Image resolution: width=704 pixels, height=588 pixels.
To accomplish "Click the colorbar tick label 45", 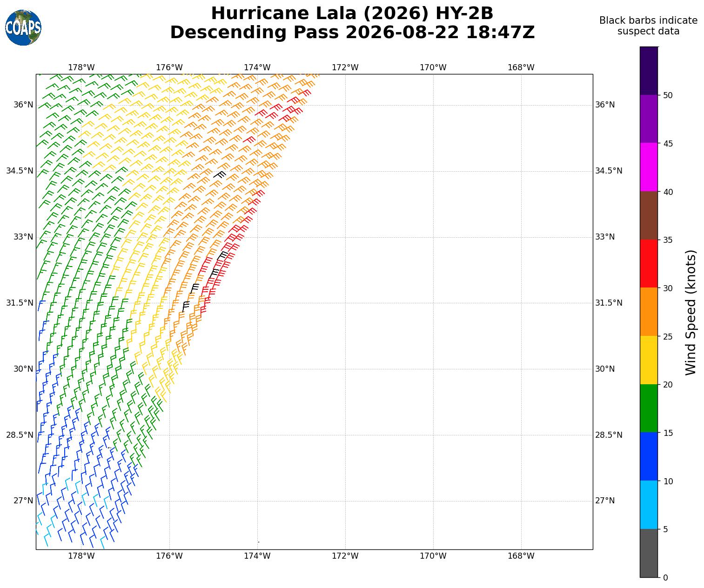I will pyautogui.click(x=668, y=144).
